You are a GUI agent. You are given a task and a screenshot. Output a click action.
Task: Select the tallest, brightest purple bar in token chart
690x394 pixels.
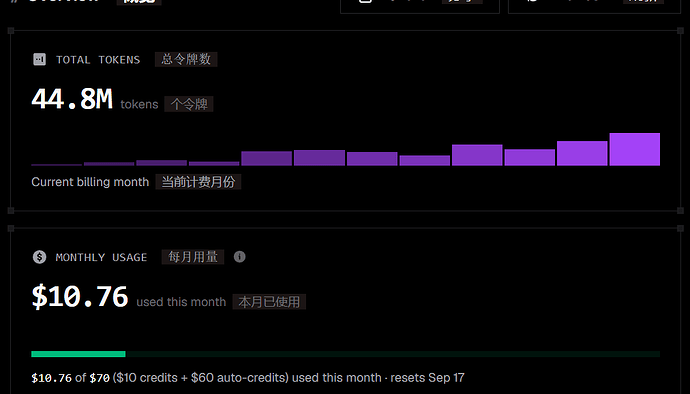[x=635, y=149]
